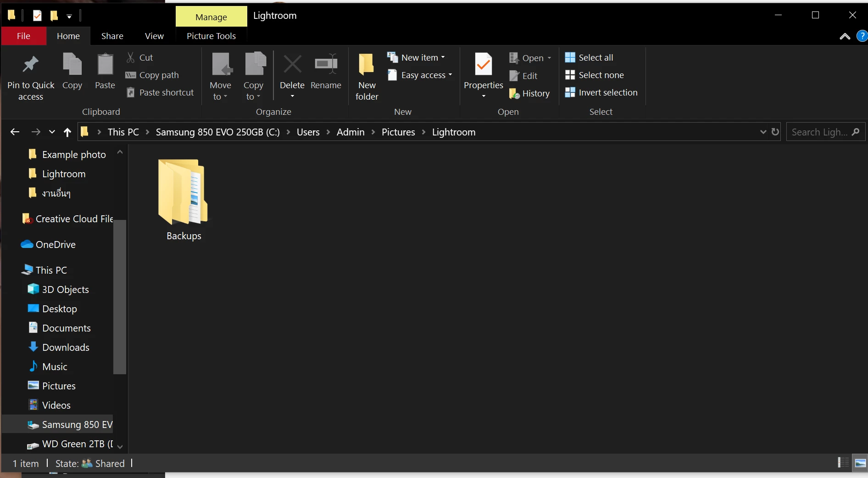
Task: Click Select all
Action: 589,57
